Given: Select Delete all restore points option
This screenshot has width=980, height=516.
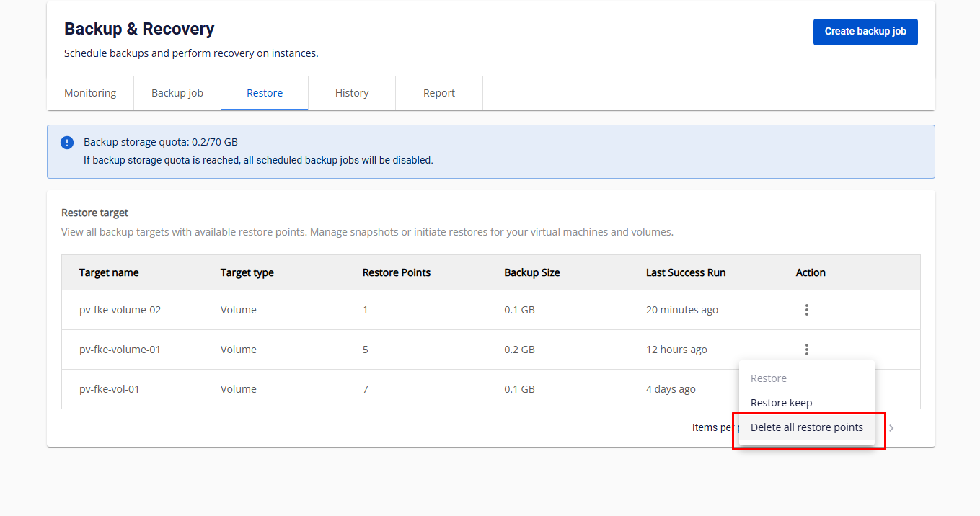Looking at the screenshot, I should coord(806,427).
